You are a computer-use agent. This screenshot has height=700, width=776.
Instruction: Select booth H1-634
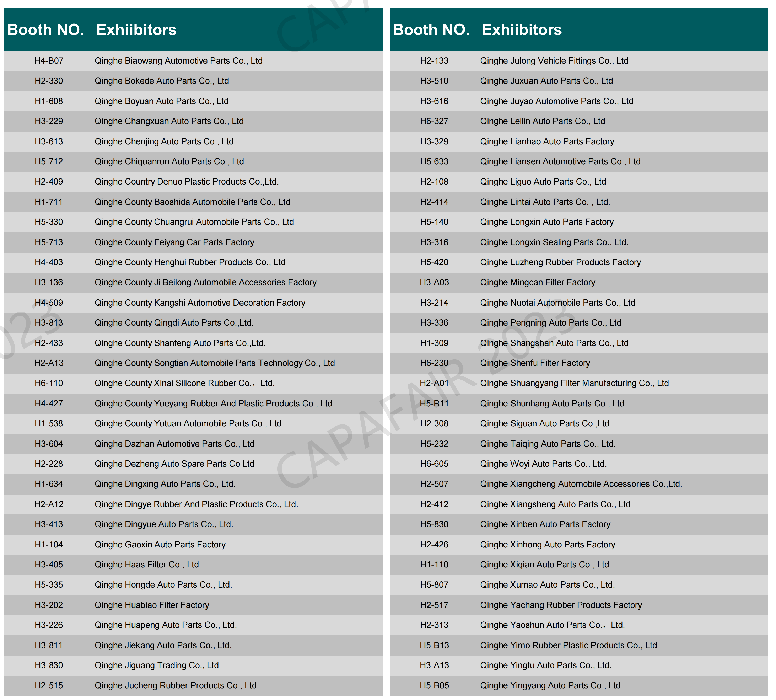pos(49,484)
